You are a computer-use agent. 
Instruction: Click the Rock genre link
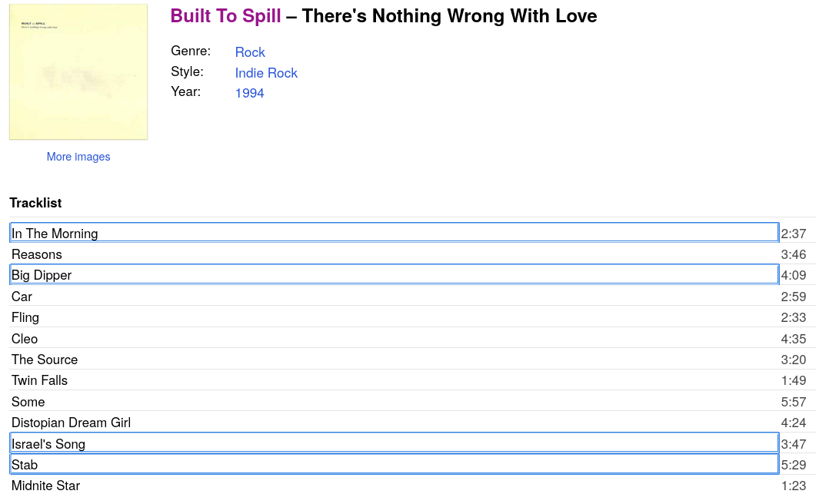click(x=250, y=52)
